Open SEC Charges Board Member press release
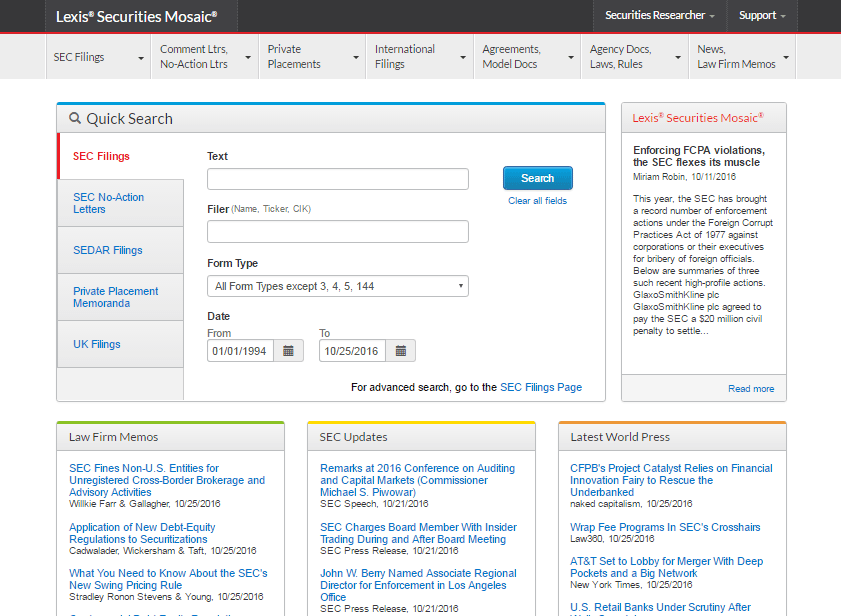The height and width of the screenshot is (616, 841). click(x=418, y=533)
